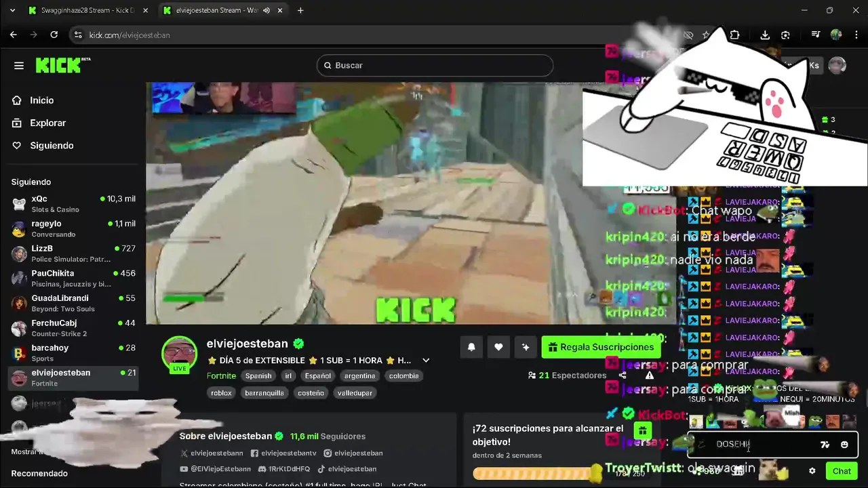Click the barranquilla tag
This screenshot has height=488, width=868.
pos(264,392)
